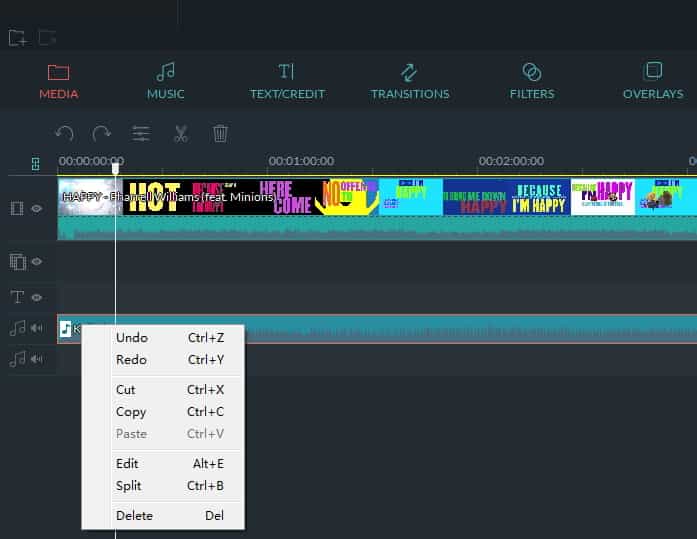
Task: Click the playhead handle on timeline ruler
Action: [x=116, y=168]
